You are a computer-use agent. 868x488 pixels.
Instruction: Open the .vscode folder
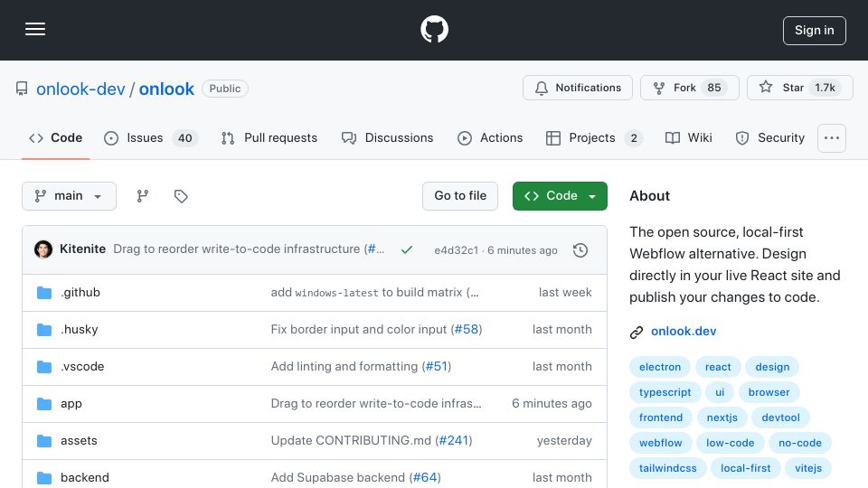click(82, 366)
